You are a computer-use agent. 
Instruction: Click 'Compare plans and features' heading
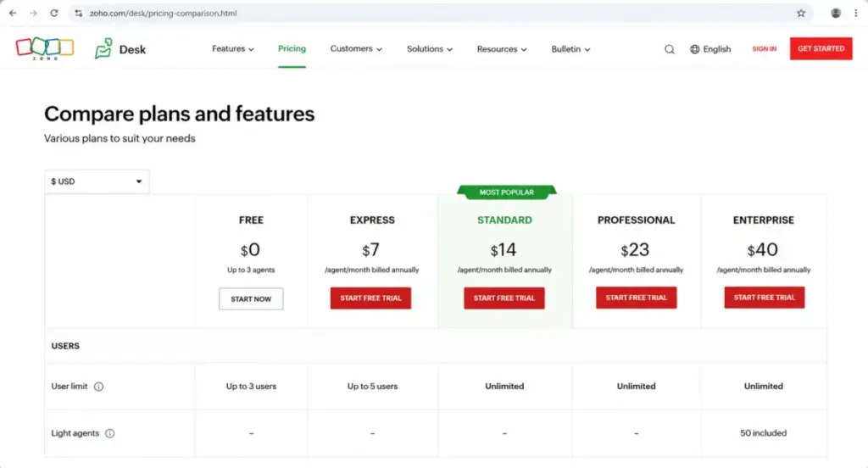[x=180, y=114]
